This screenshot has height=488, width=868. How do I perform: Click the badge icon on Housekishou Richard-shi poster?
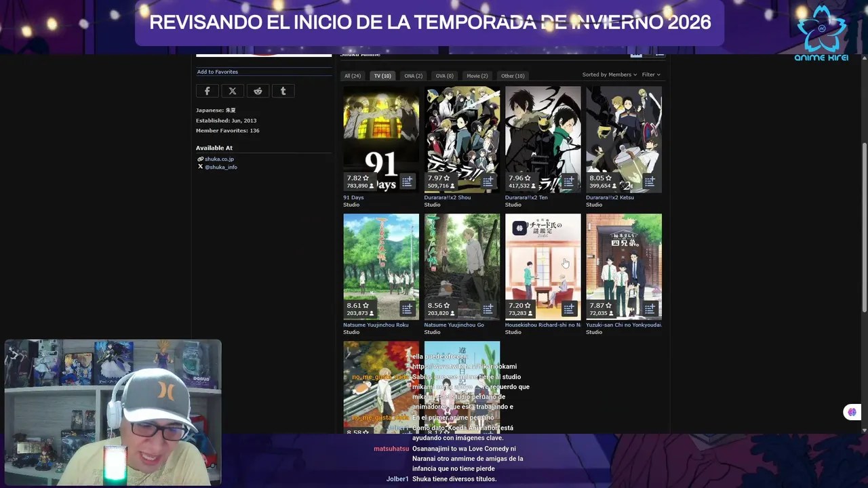coord(519,228)
